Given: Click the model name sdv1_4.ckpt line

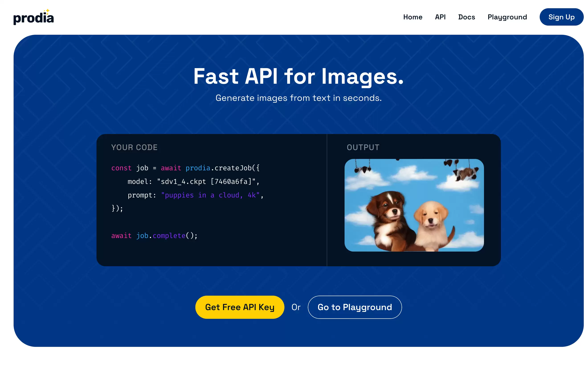Looking at the screenshot, I should click(193, 181).
